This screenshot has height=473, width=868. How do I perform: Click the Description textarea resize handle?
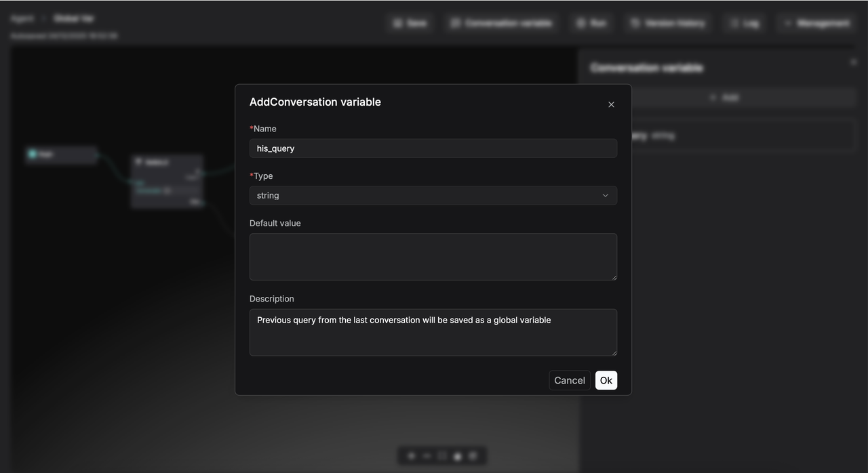click(x=614, y=352)
